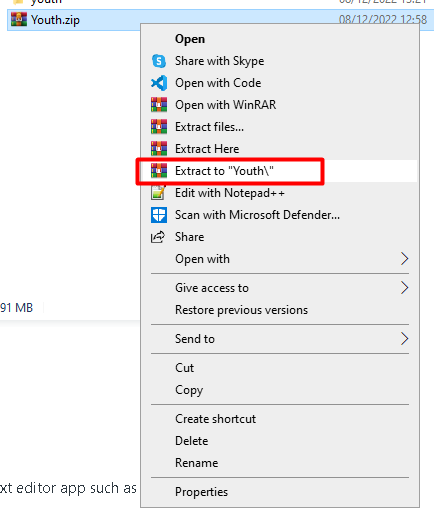The image size is (434, 519).
Task: Expand the Open with submenu arrow
Action: (x=404, y=259)
